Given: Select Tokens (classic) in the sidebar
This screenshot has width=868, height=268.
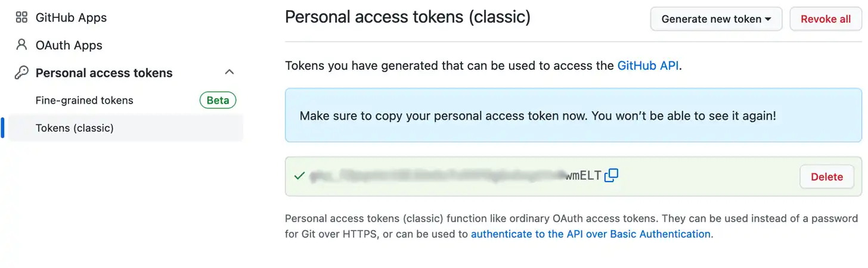Looking at the screenshot, I should click(x=75, y=128).
